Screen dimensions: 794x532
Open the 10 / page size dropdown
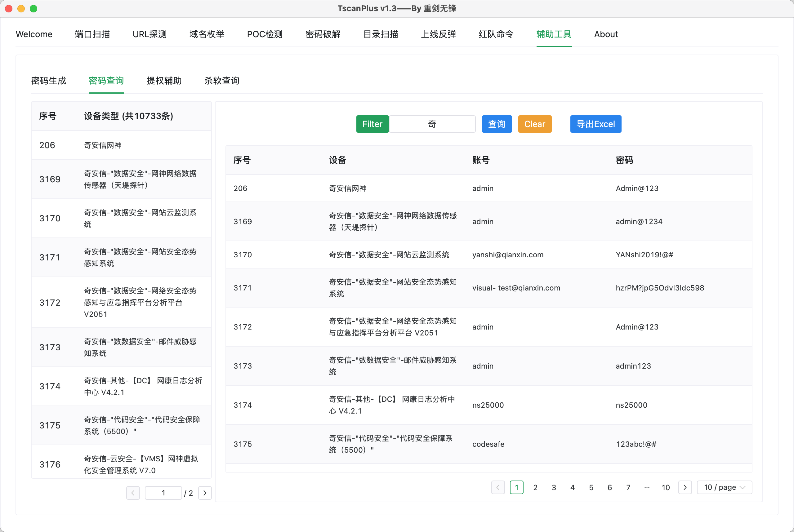point(724,487)
